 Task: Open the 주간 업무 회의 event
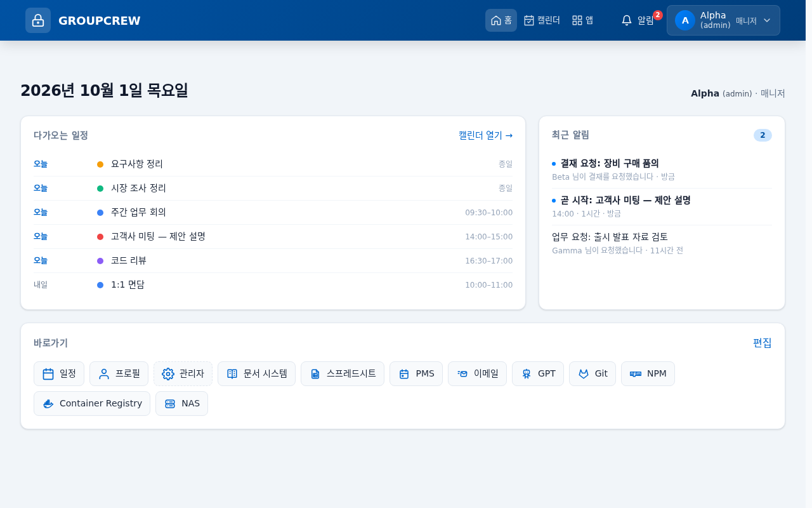click(x=273, y=212)
